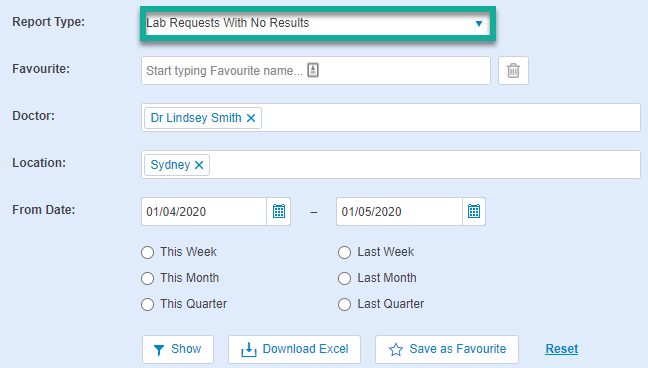Image resolution: width=648 pixels, height=368 pixels.
Task: Download Excel report button
Action: click(294, 349)
